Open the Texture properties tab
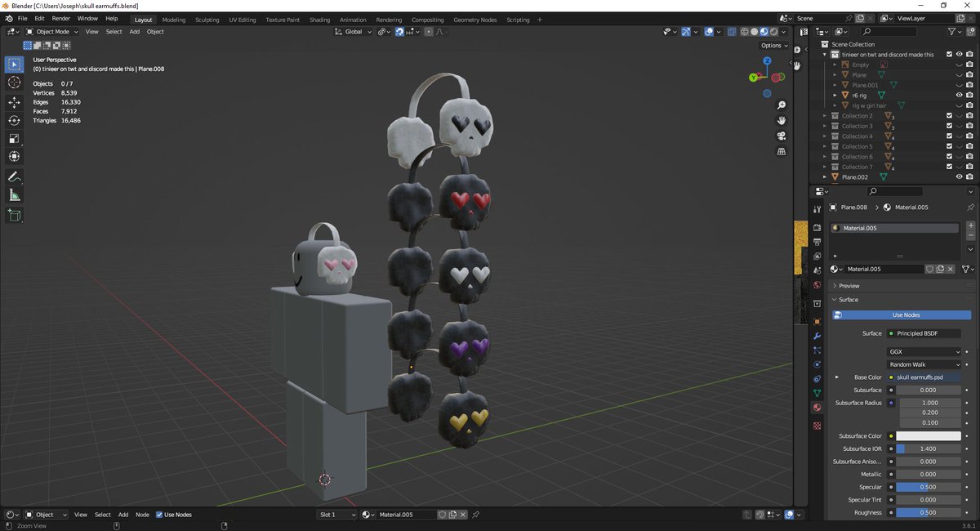 [817, 426]
